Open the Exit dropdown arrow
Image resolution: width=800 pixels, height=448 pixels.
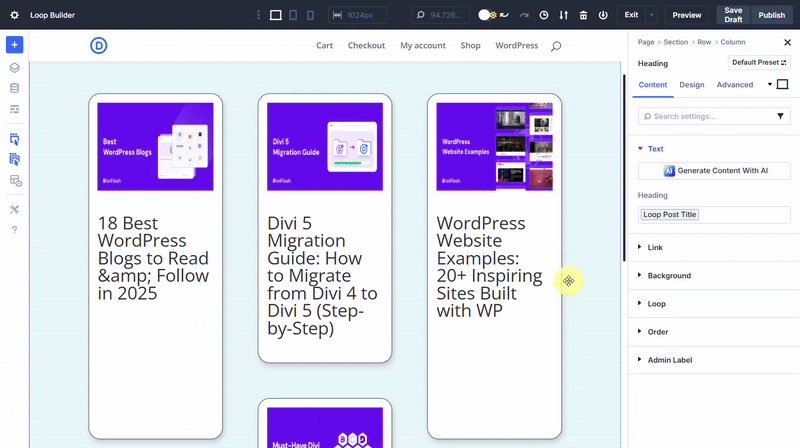point(652,15)
